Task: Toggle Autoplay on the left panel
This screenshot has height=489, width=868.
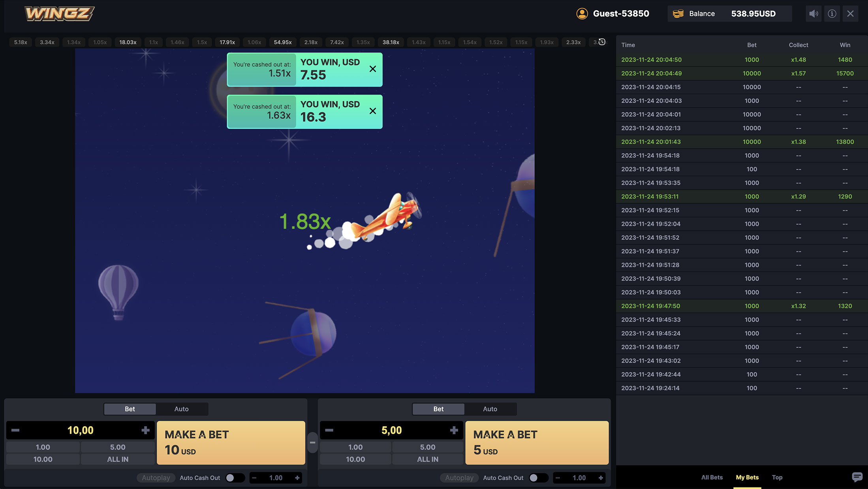Action: [156, 478]
